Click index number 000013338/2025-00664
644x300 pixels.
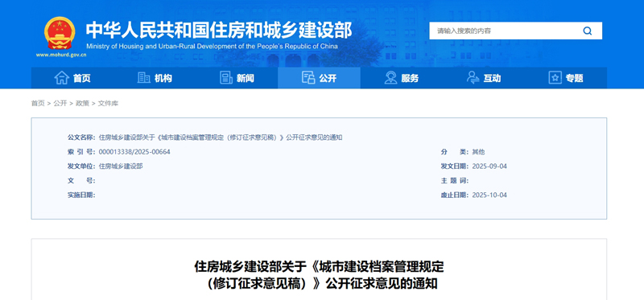pos(134,152)
